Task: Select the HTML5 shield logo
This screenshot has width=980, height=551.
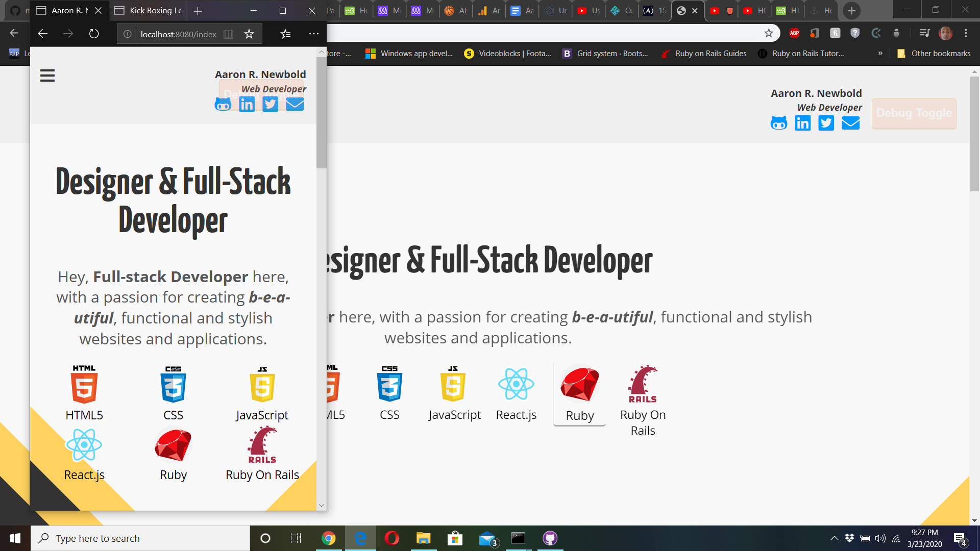Action: [84, 385]
